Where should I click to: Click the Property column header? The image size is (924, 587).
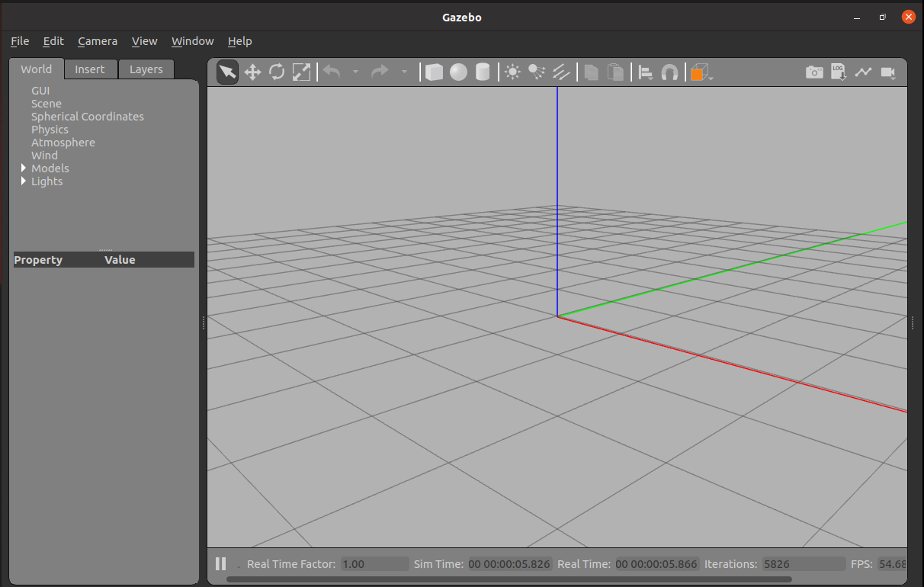(38, 260)
